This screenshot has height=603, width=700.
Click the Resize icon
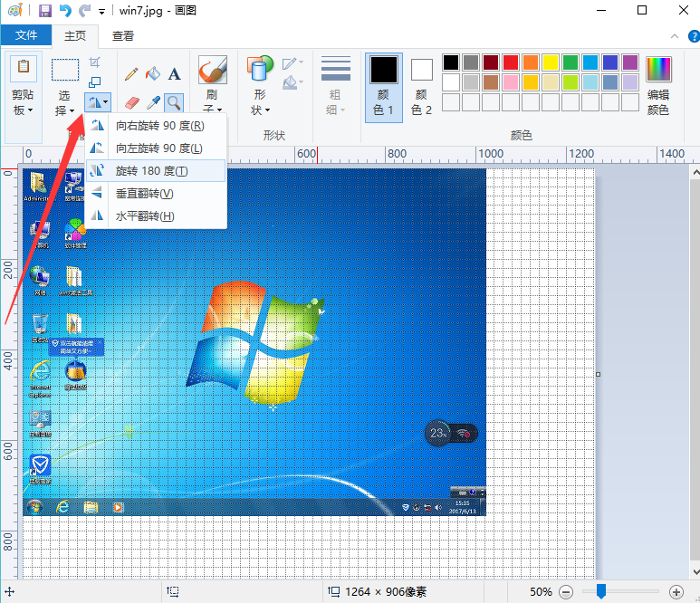coord(95,82)
